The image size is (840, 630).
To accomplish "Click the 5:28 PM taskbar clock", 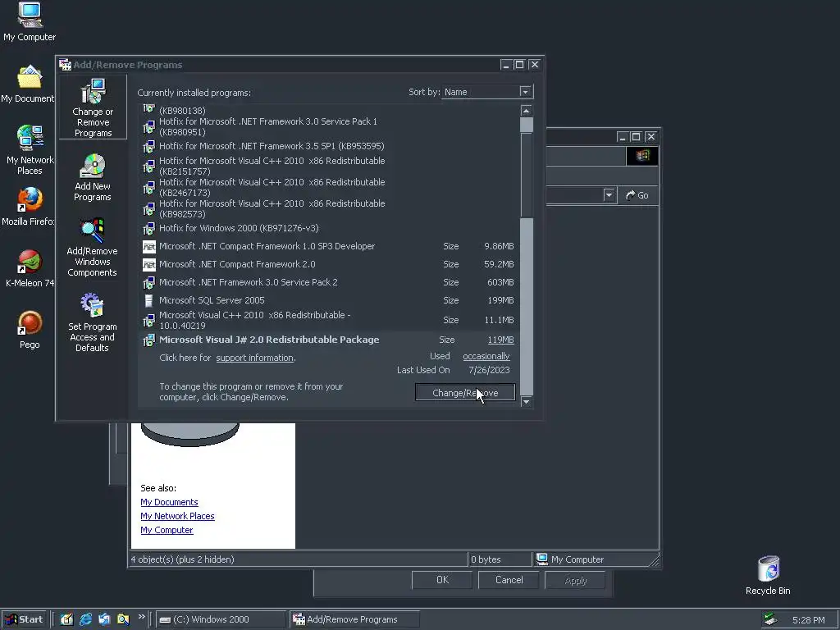I will click(808, 620).
